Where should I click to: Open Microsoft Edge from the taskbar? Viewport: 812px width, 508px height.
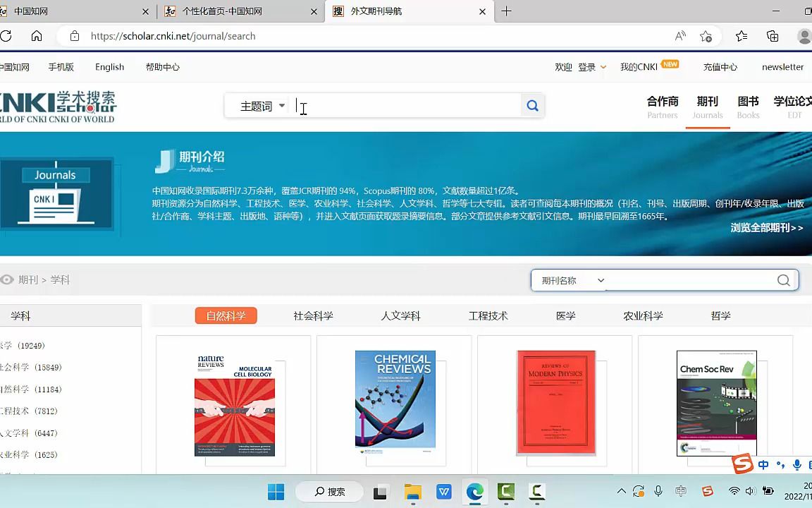click(474, 491)
